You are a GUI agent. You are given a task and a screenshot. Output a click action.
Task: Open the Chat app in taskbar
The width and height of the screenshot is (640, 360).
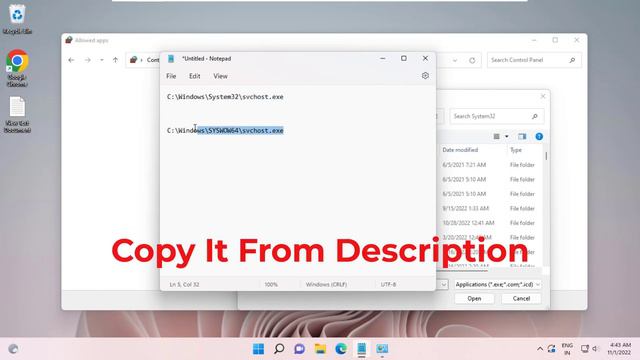coord(300,349)
